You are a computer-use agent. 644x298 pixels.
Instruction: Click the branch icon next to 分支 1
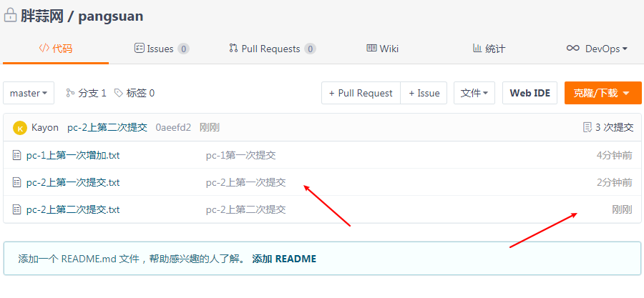(70, 93)
